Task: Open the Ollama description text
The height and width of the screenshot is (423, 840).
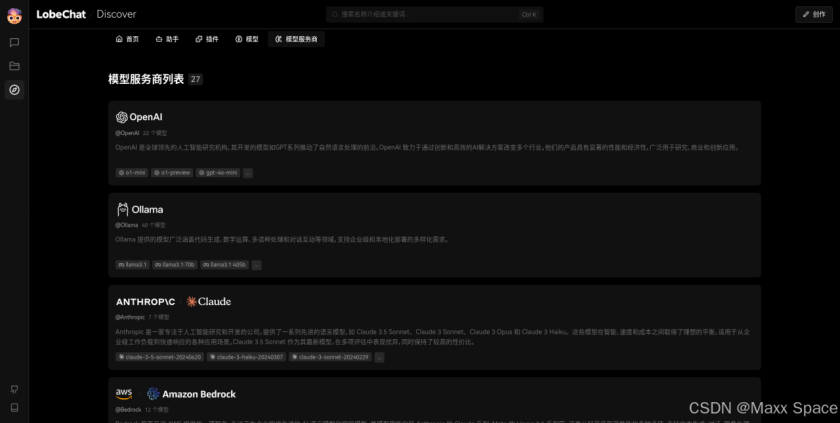Action: pyautogui.click(x=282, y=240)
